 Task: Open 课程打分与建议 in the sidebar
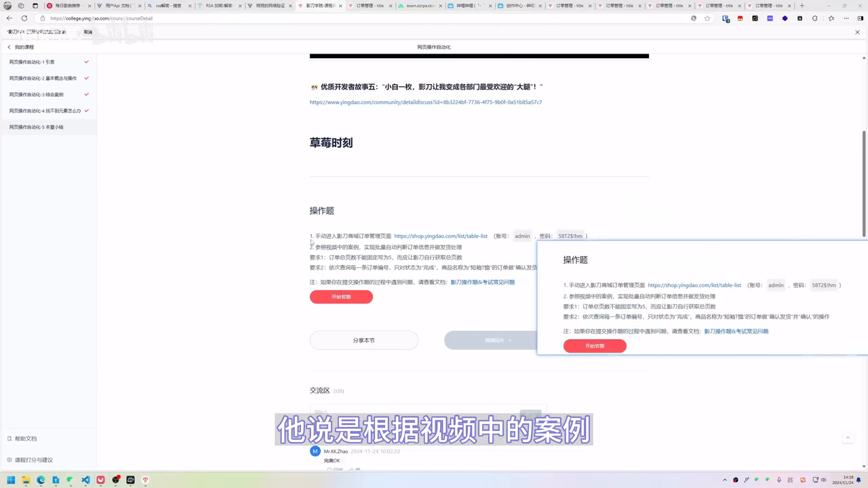coord(34,460)
